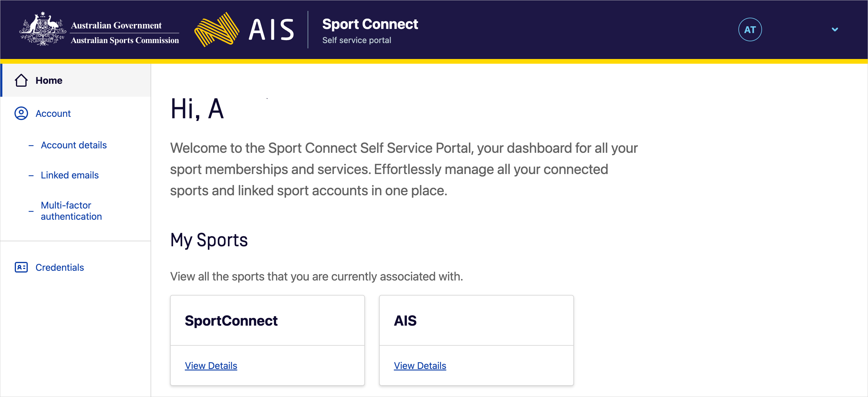The height and width of the screenshot is (397, 868).
Task: Click the yellow AIS logo mark
Action: [217, 29]
